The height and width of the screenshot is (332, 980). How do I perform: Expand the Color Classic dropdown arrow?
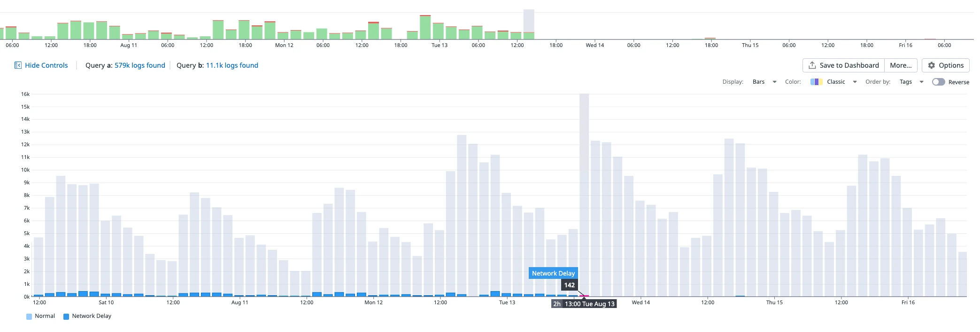(855, 82)
